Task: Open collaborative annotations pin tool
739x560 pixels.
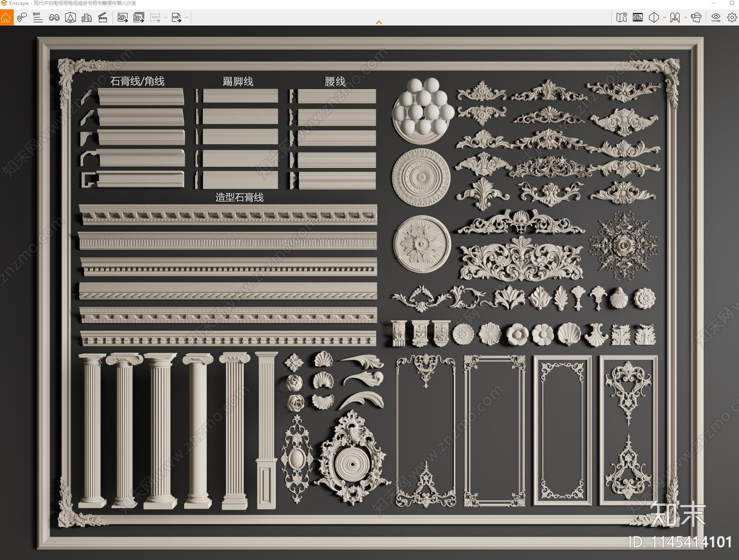Action: coord(22,18)
